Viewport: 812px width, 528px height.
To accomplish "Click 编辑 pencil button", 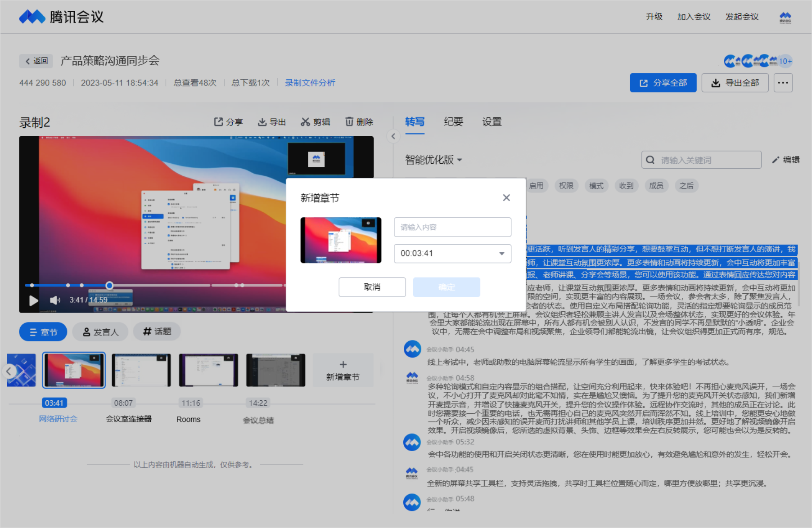I will [785, 160].
